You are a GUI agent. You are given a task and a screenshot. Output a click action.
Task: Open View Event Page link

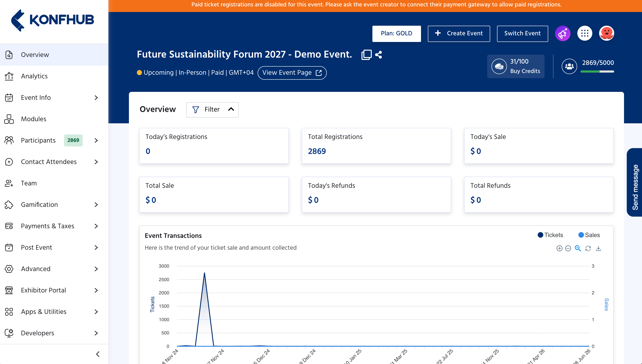(x=292, y=73)
